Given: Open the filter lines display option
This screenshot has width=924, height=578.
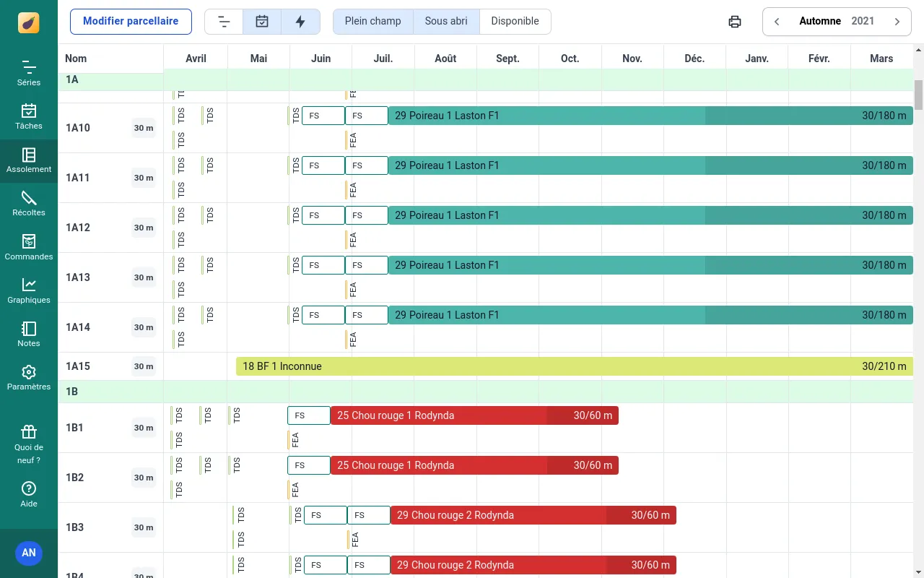Looking at the screenshot, I should [224, 22].
